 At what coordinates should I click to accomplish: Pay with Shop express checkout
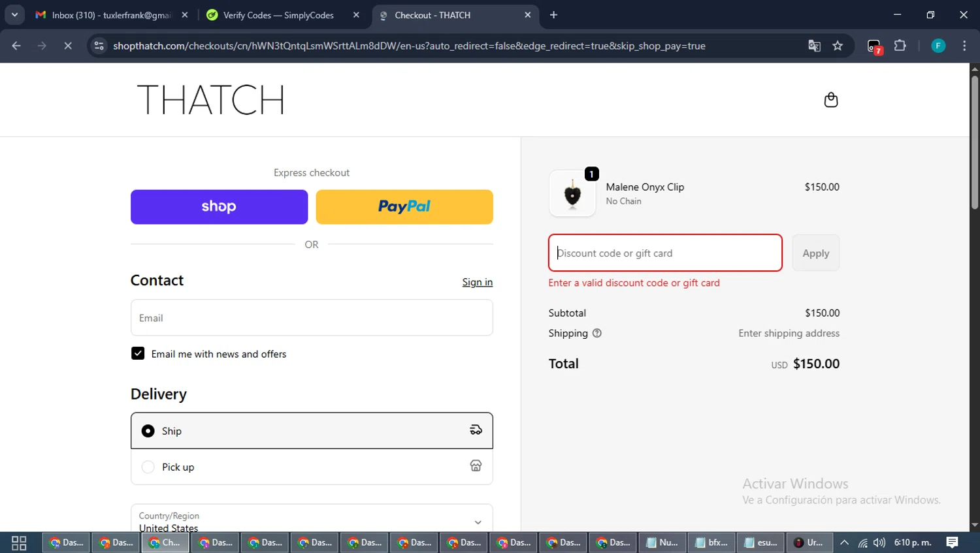tap(219, 207)
